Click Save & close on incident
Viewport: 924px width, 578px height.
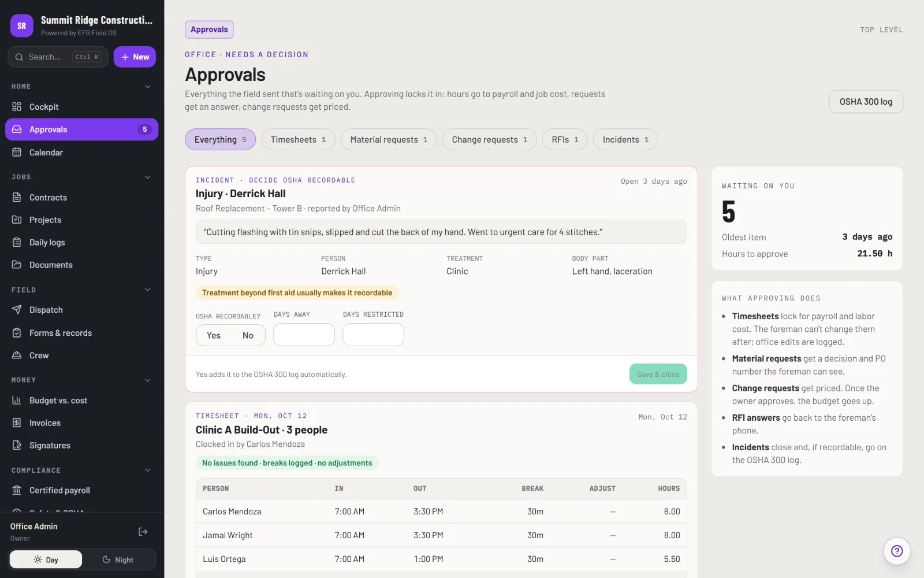tap(658, 374)
